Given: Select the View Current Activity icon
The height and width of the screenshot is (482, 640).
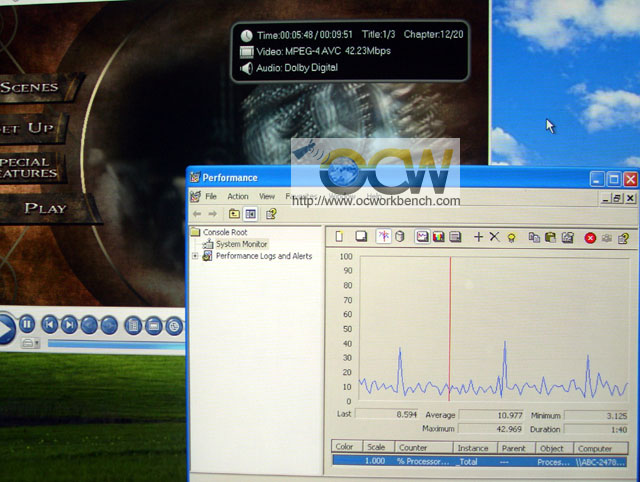Looking at the screenshot, I should pyautogui.click(x=383, y=237).
